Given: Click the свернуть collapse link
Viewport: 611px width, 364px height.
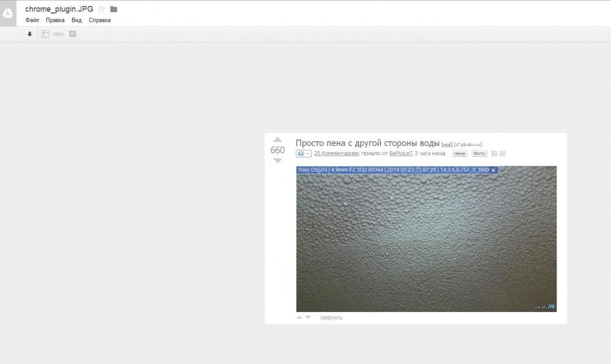Looking at the screenshot, I should tap(331, 318).
